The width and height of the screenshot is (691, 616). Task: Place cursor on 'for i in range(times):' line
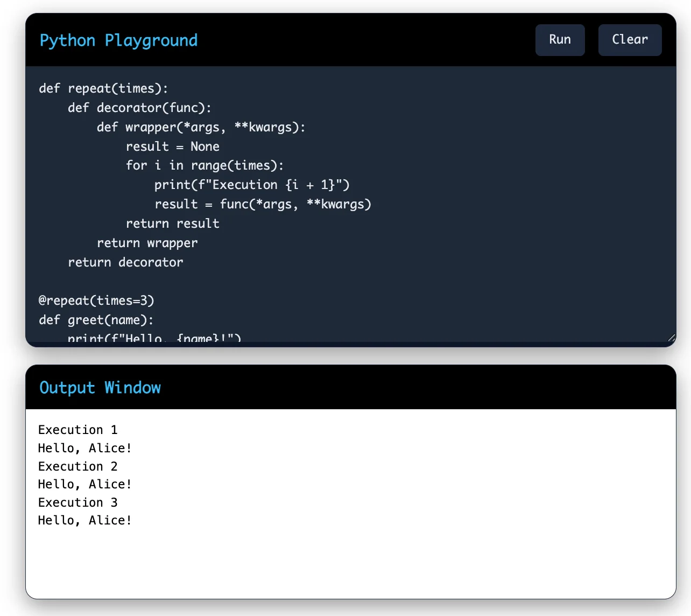click(x=205, y=165)
